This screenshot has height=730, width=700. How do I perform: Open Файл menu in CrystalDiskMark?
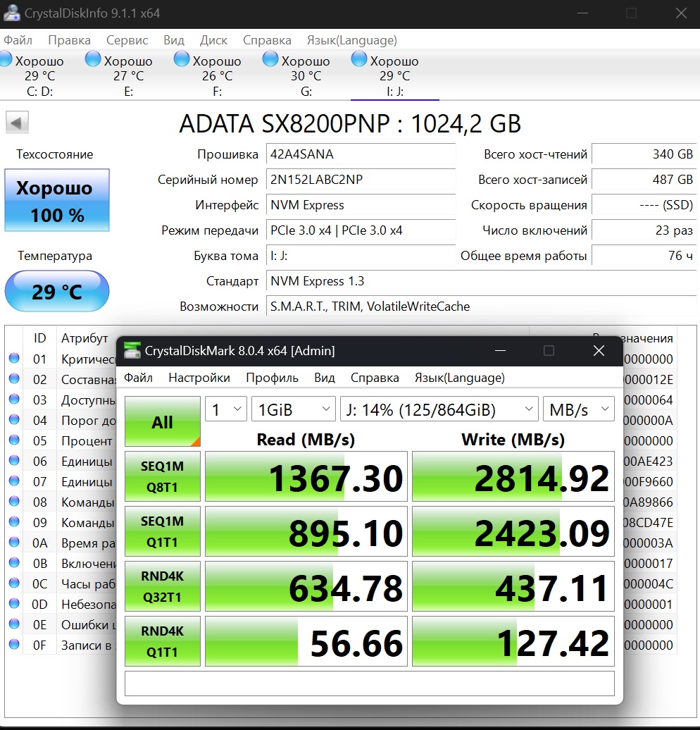(138, 378)
